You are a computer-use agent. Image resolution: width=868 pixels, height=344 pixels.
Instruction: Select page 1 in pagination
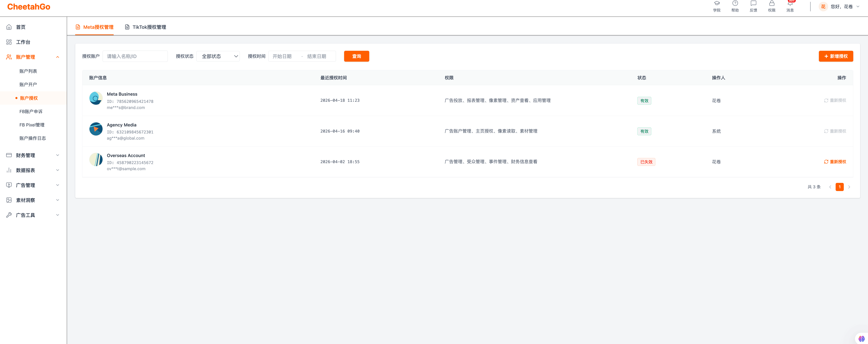pyautogui.click(x=839, y=187)
